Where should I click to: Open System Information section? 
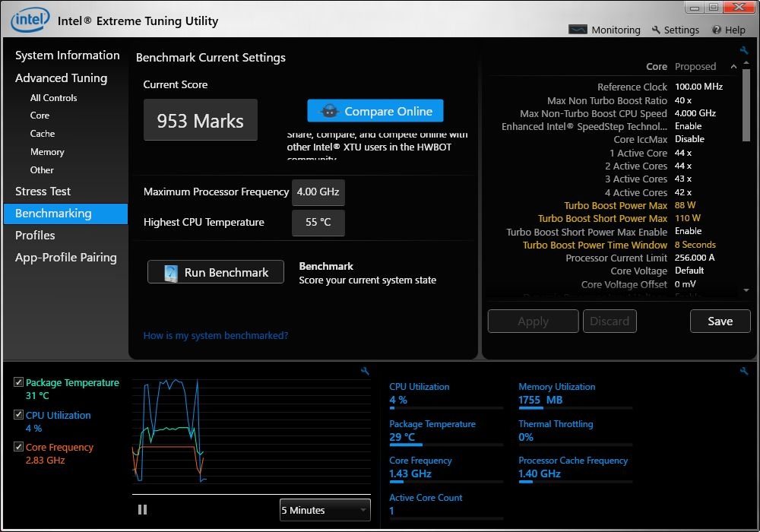[x=68, y=55]
